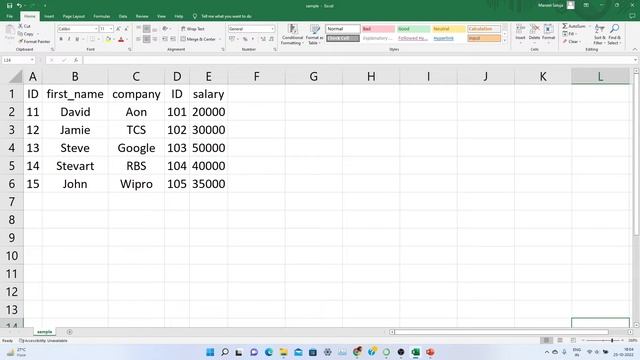Viewport: 640px width, 360px height.
Task: Apply the Bad cell style
Action: click(x=378, y=29)
